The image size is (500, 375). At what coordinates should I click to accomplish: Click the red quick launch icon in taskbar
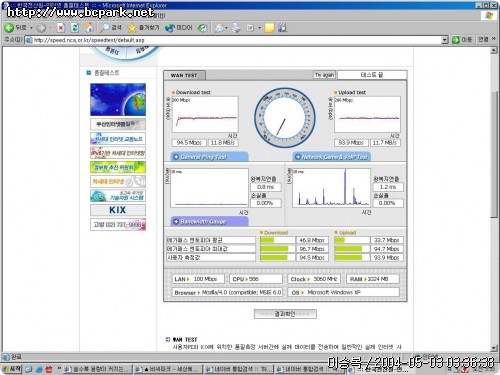pyautogui.click(x=49, y=369)
